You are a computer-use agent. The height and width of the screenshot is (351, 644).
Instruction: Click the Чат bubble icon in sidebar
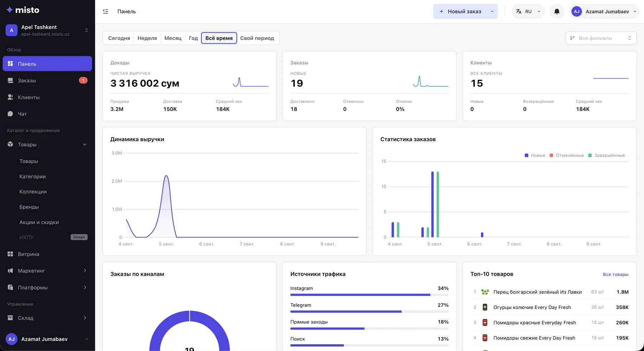(x=10, y=114)
